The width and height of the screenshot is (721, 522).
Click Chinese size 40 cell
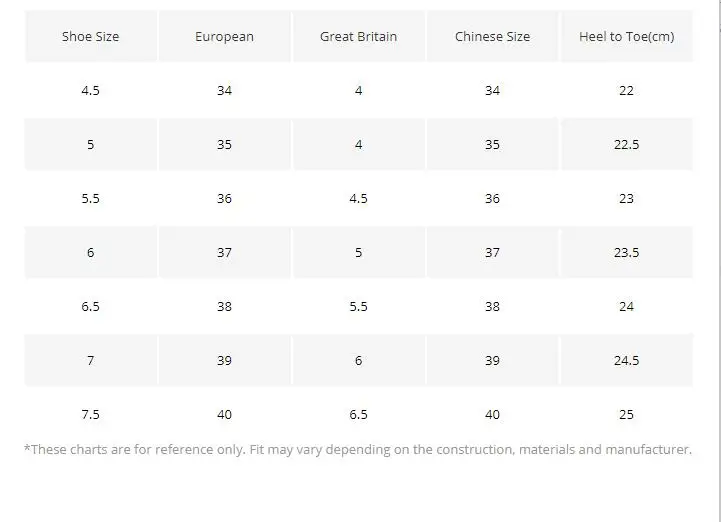492,414
